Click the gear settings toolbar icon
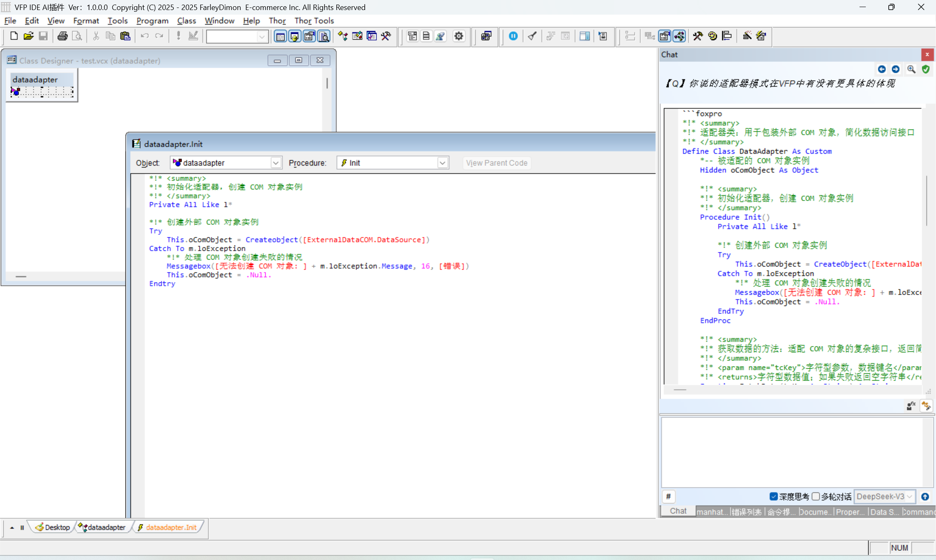The width and height of the screenshot is (936, 560). tap(458, 36)
